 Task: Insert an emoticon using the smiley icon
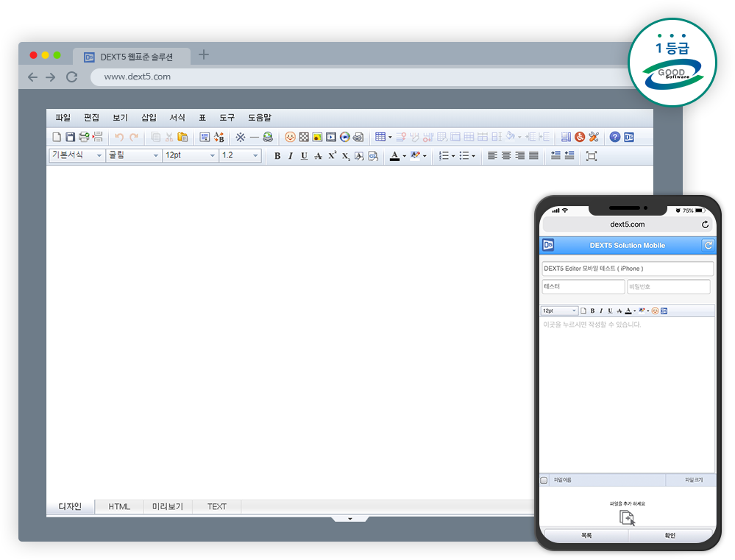coord(290,137)
